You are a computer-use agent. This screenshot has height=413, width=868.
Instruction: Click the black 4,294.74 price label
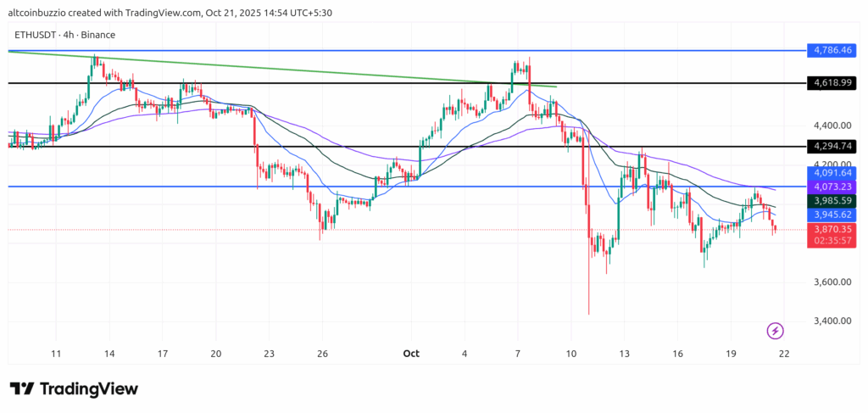tap(832, 146)
